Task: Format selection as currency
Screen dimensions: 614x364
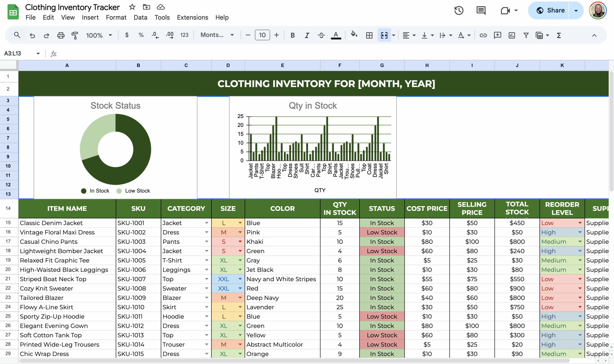Action: pyautogui.click(x=127, y=35)
